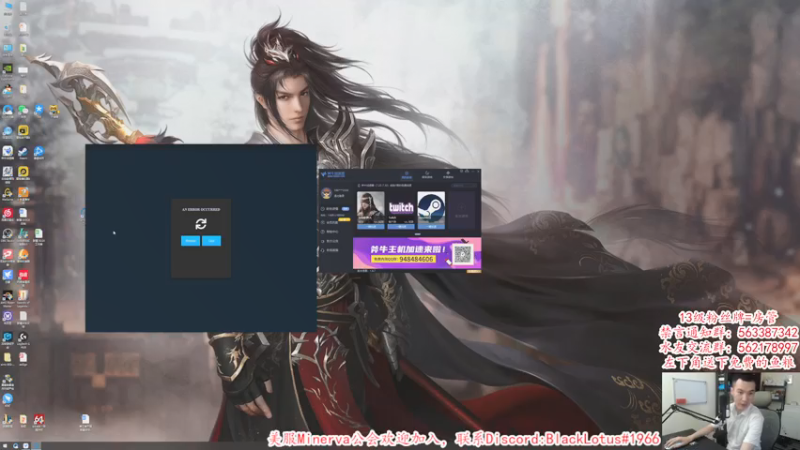The height and width of the screenshot is (450, 800).
Task: Open the NetEase Cloud Music red desktop icon
Action: [x=8, y=212]
